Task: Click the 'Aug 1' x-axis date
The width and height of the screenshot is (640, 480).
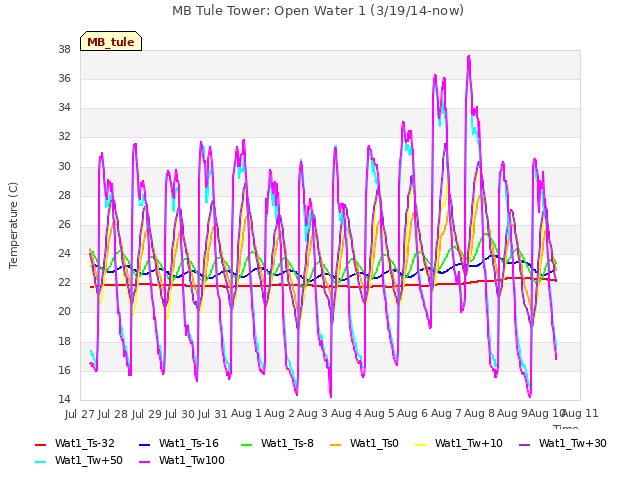Action: click(x=246, y=414)
